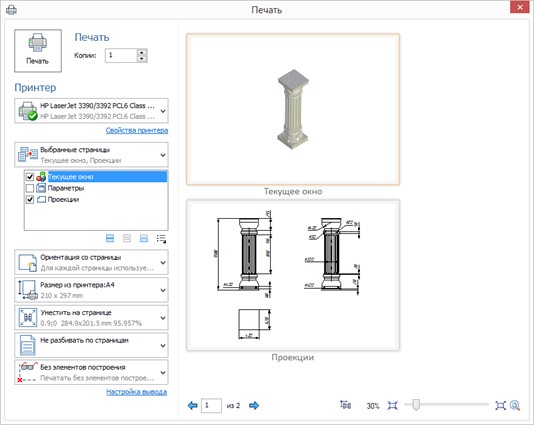Click the из 2 page count text
Screen dimensions: 534x425
point(233,406)
